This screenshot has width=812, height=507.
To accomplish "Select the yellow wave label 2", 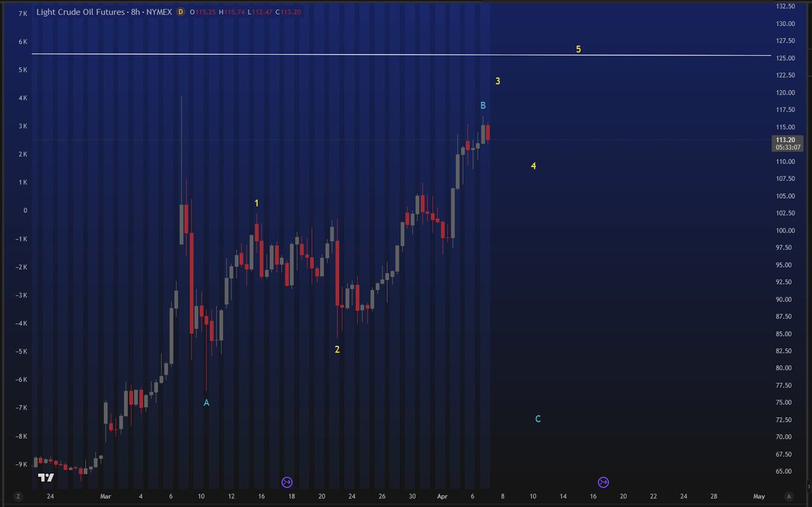I will click(x=337, y=349).
